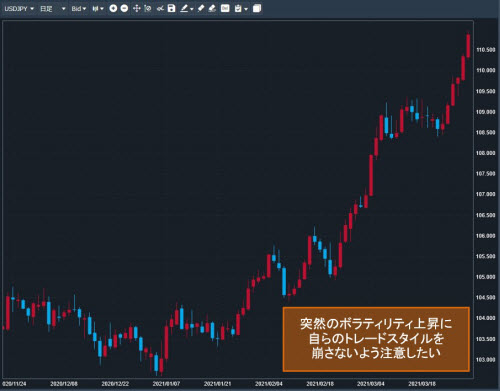Screen dimensions: 500x391
Task: Click the Del delete-all icon
Action: tap(225, 8)
